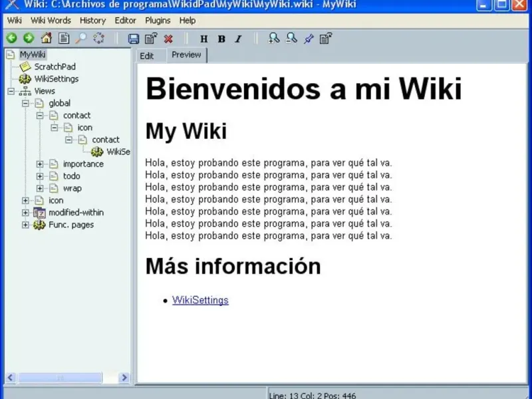Open the Wiki Words menu

click(51, 21)
